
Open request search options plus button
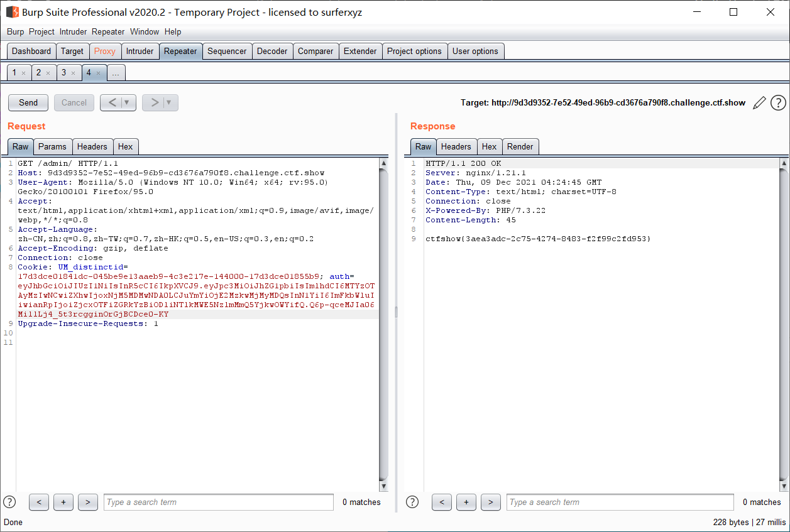(x=63, y=502)
